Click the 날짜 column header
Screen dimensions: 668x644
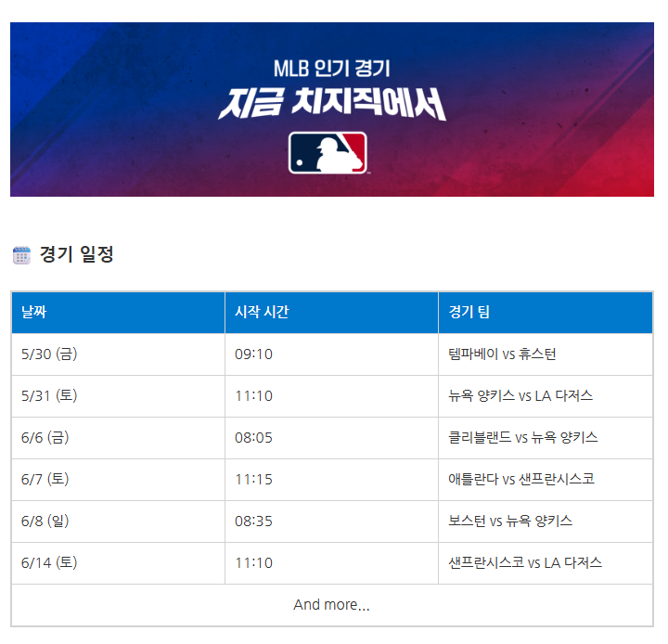coord(118,312)
